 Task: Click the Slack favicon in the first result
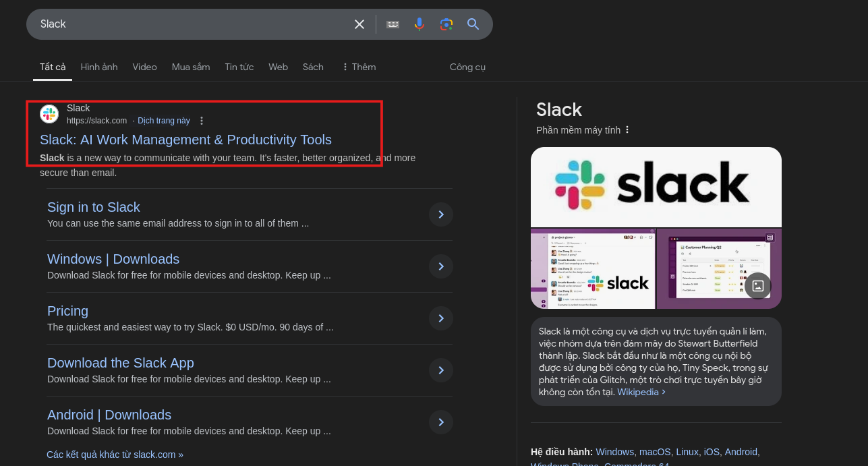[x=49, y=114]
